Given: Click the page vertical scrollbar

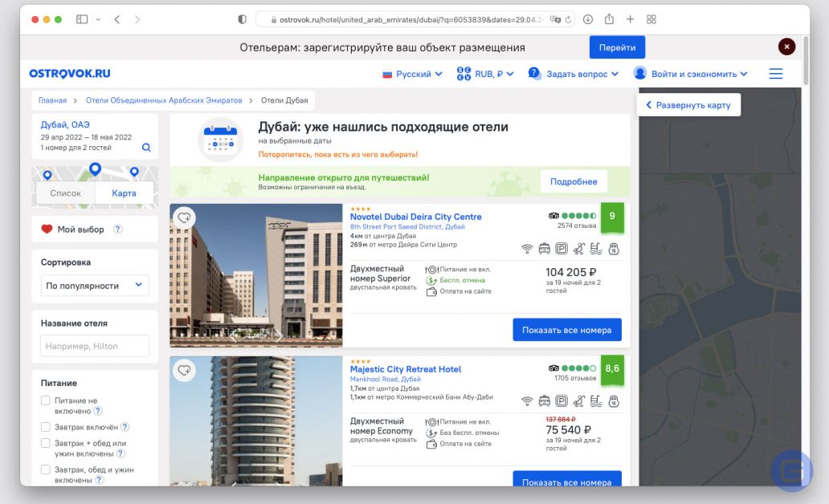Looking at the screenshot, I should point(806,61).
